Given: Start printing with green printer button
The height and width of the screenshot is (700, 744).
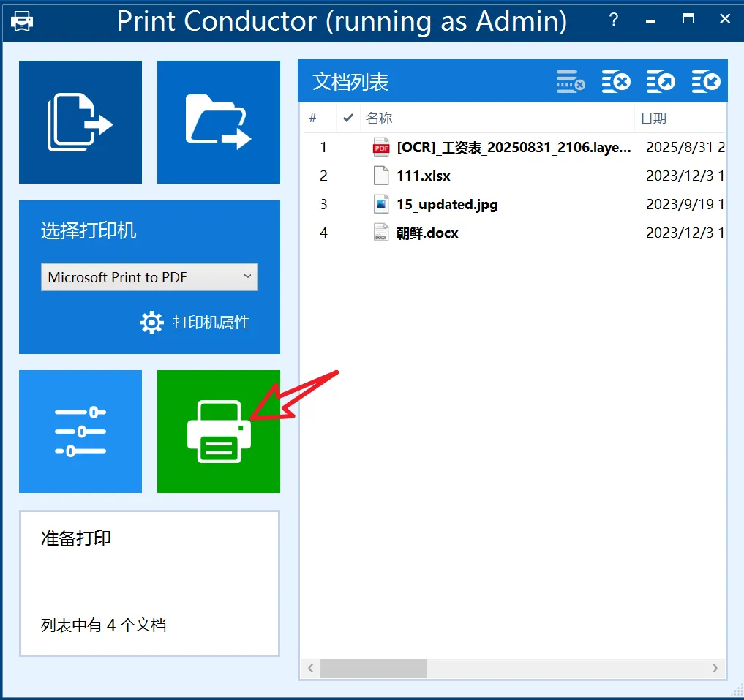Looking at the screenshot, I should 218,432.
